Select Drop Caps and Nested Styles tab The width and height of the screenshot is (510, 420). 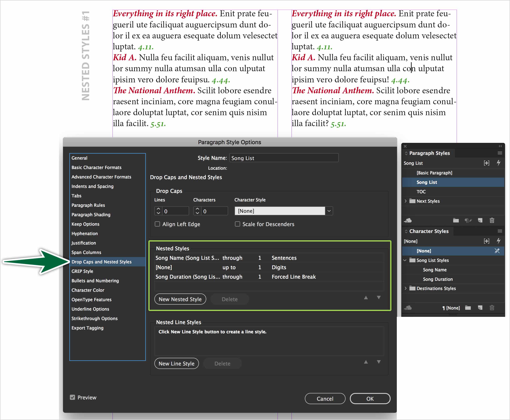(102, 261)
